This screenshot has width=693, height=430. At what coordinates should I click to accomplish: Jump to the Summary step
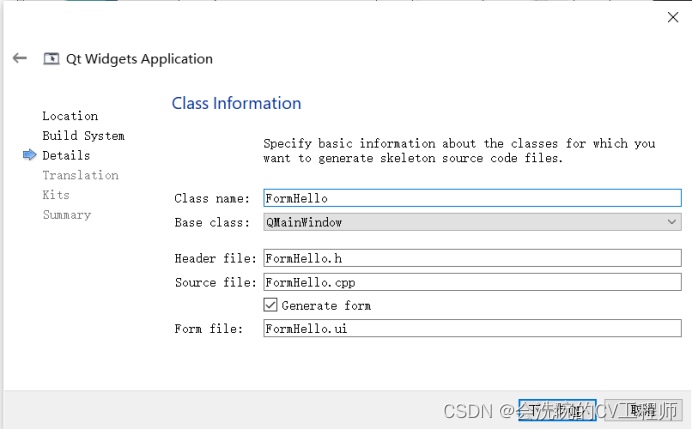[66, 215]
